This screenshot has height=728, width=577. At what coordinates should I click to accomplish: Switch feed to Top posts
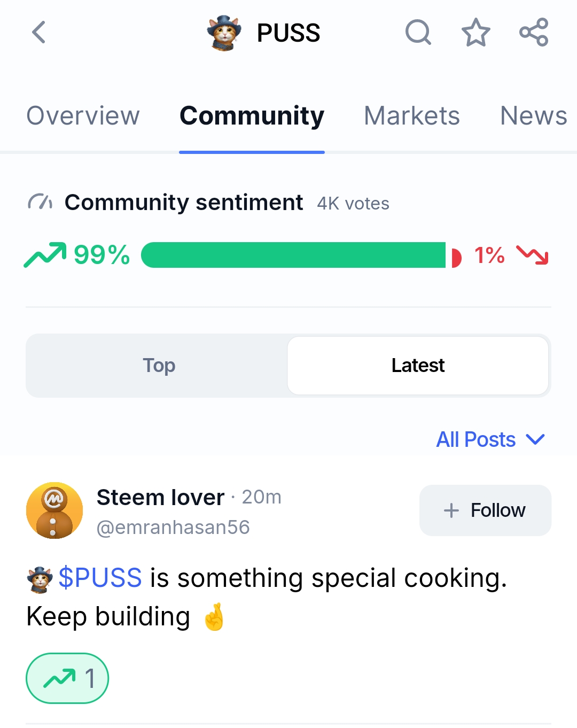(x=159, y=366)
